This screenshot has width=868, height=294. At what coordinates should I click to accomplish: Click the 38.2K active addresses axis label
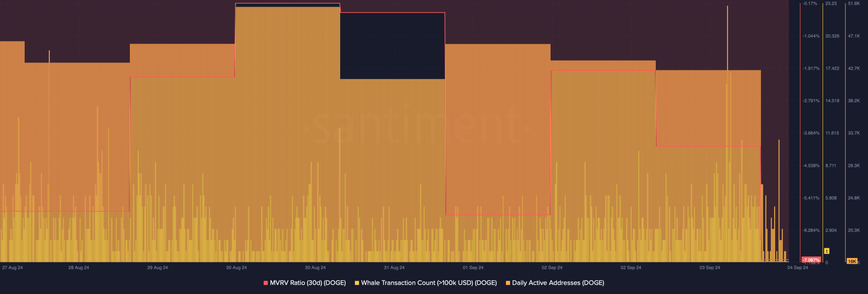tap(854, 101)
